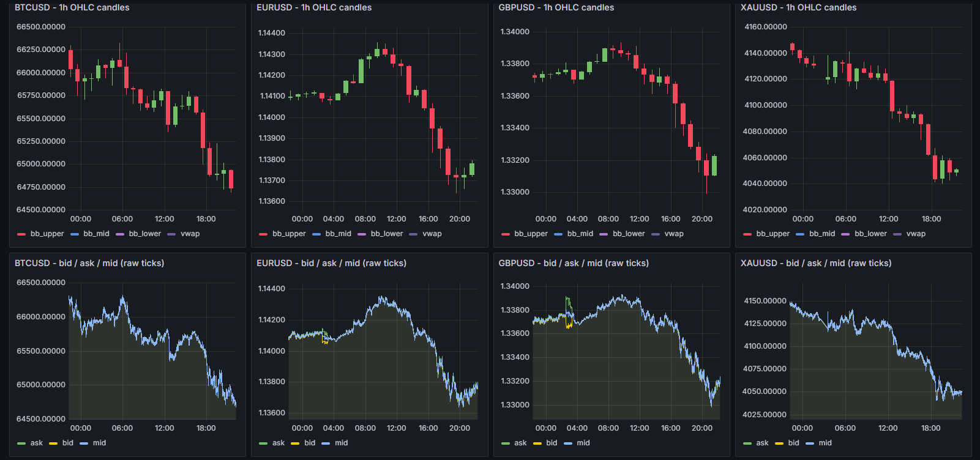Viewport: 980px width, 460px height.
Task: Open the BTCUSD - 1h OHLC candles panel title
Action: (x=72, y=7)
